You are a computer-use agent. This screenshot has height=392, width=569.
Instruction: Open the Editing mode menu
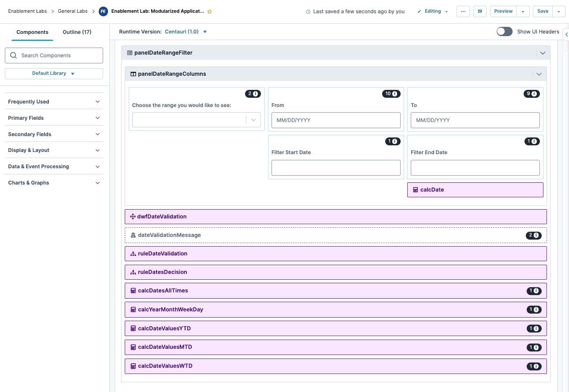click(x=432, y=11)
